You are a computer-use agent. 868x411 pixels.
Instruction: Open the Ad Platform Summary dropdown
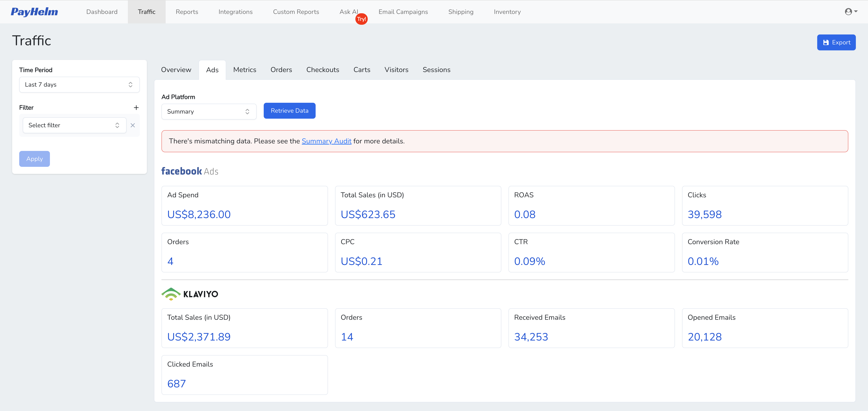click(208, 111)
